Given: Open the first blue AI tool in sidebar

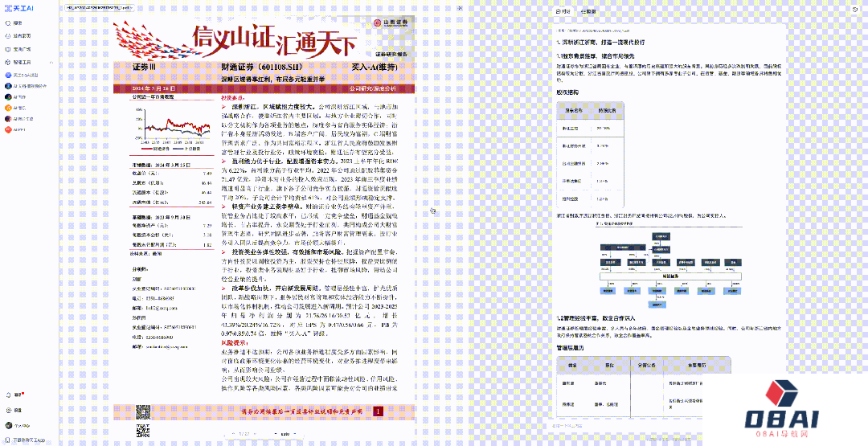Looking at the screenshot, I should click(x=23, y=74).
